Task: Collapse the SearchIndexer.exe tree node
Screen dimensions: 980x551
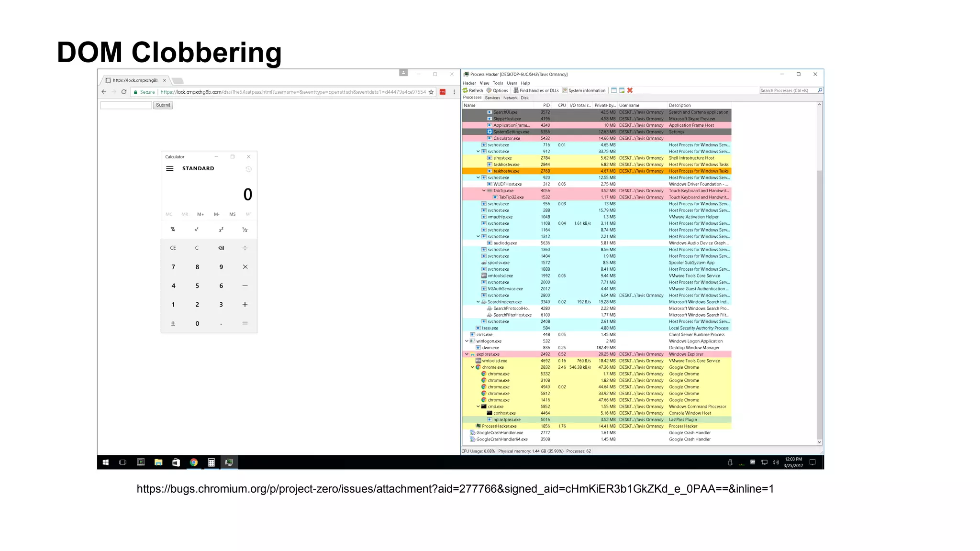Action: pos(478,302)
